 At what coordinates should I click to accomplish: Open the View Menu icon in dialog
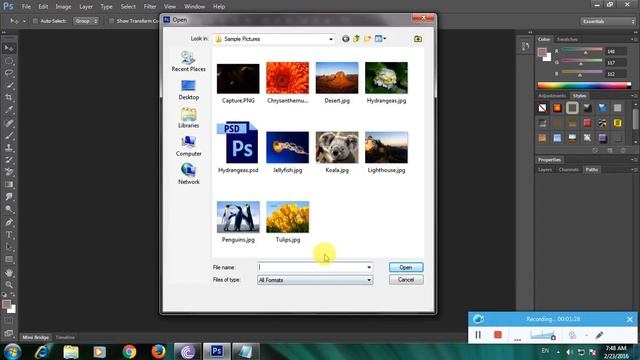click(x=380, y=39)
